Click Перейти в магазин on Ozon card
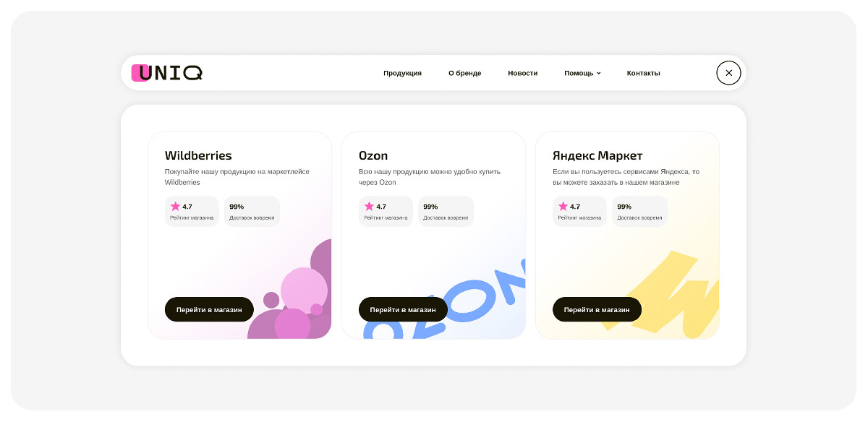 pyautogui.click(x=403, y=309)
